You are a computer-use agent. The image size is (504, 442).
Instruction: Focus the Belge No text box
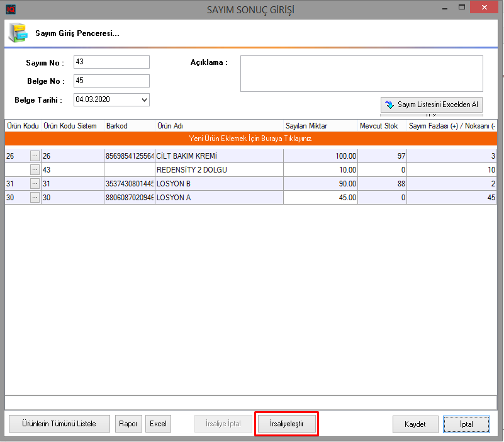click(111, 81)
